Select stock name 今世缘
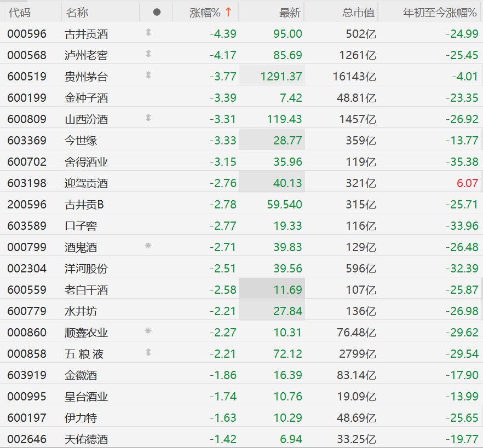Screen dimensions: 483x448 tap(81, 140)
